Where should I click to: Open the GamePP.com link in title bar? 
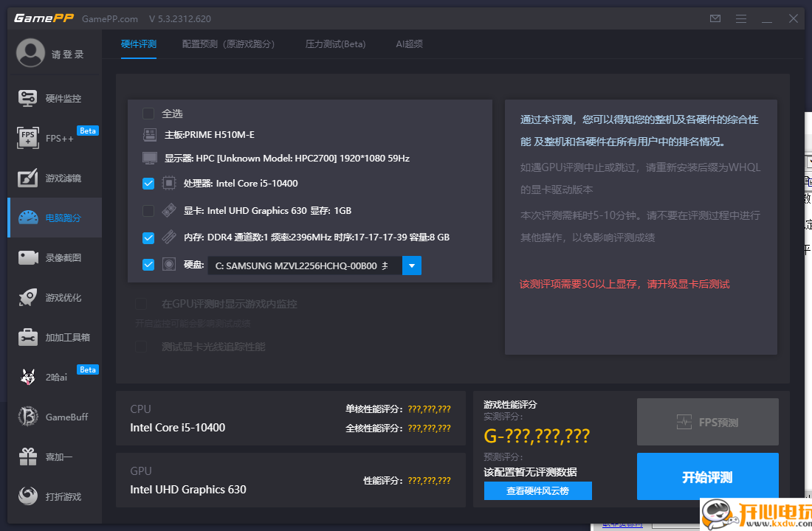coord(110,19)
